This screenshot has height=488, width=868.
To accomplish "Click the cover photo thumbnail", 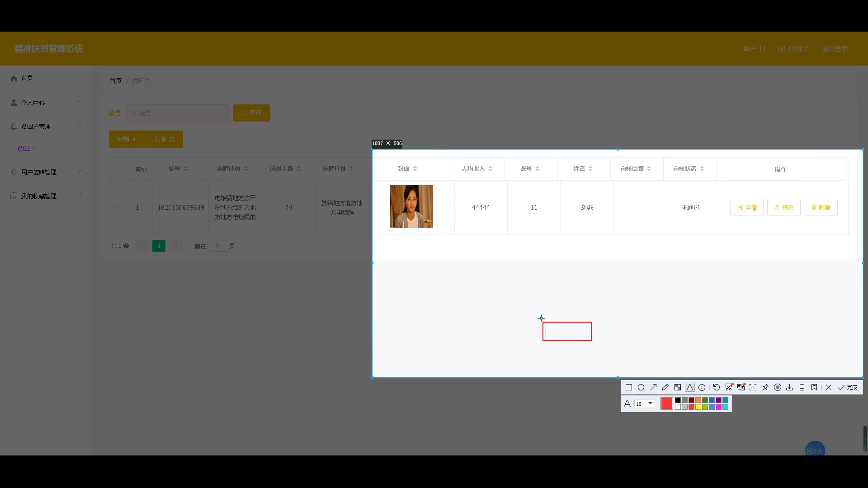I will (x=411, y=206).
